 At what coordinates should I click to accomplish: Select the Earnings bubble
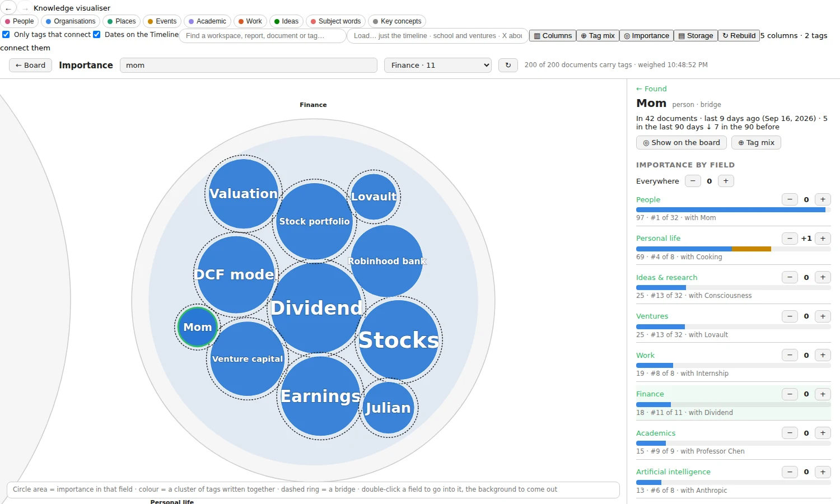coord(320,396)
